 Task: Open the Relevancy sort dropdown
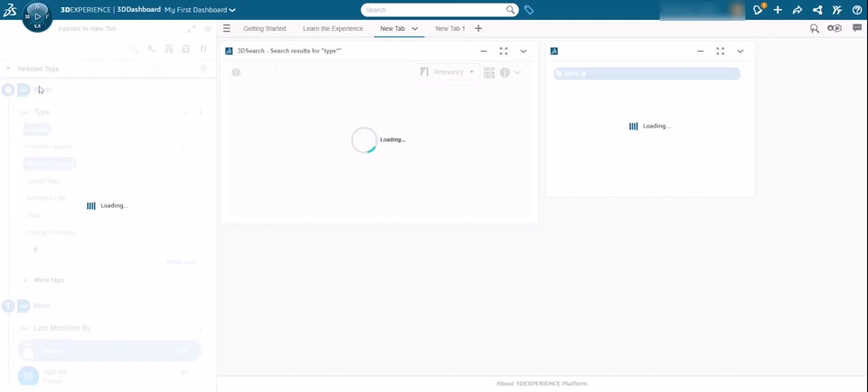[448, 72]
